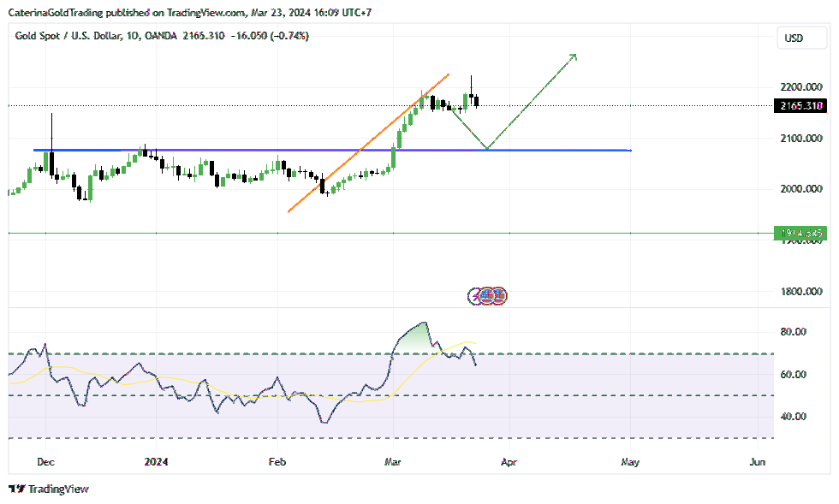The height and width of the screenshot is (504, 839).
Task: Click the purple lightning event icon
Action: (x=474, y=296)
